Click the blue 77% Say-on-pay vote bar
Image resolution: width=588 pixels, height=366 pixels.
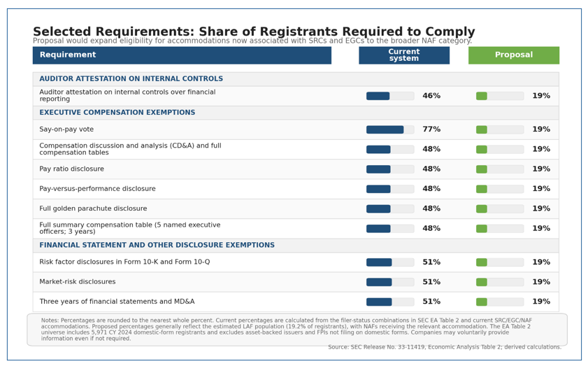pos(385,129)
